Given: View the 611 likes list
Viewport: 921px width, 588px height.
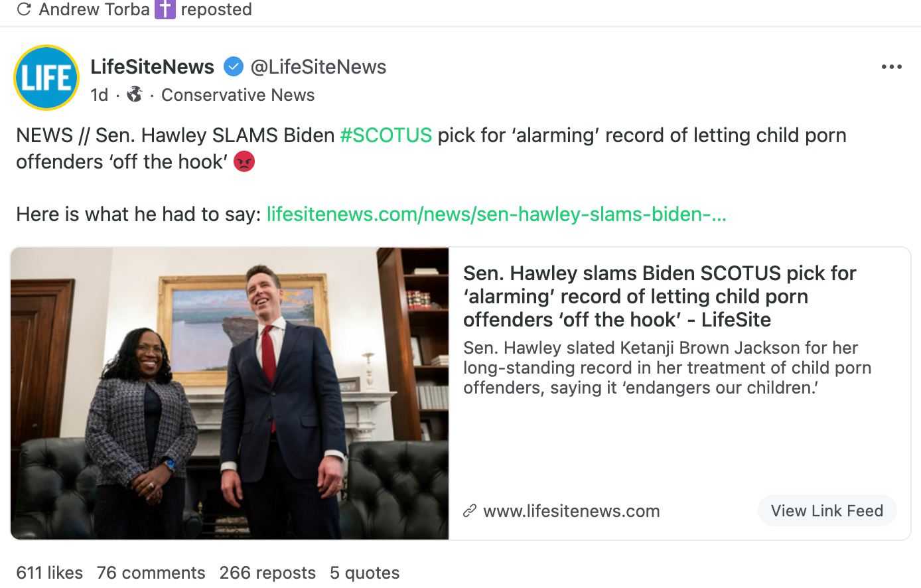Looking at the screenshot, I should 50,573.
